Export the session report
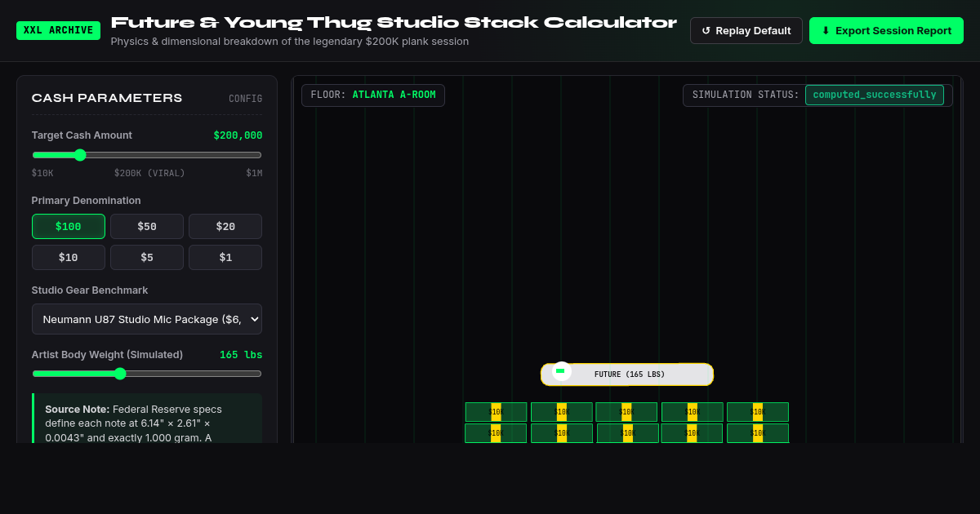This screenshot has width=980, height=514. coord(886,31)
